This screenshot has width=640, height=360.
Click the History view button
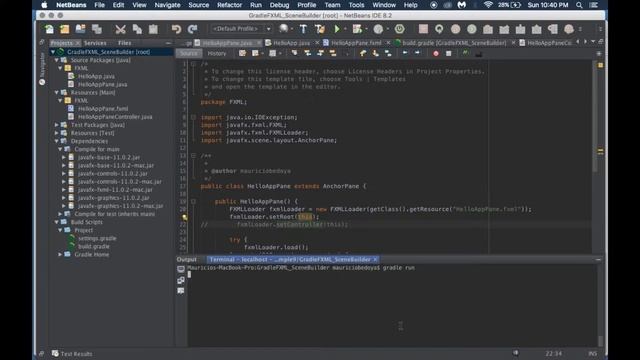pyautogui.click(x=217, y=53)
